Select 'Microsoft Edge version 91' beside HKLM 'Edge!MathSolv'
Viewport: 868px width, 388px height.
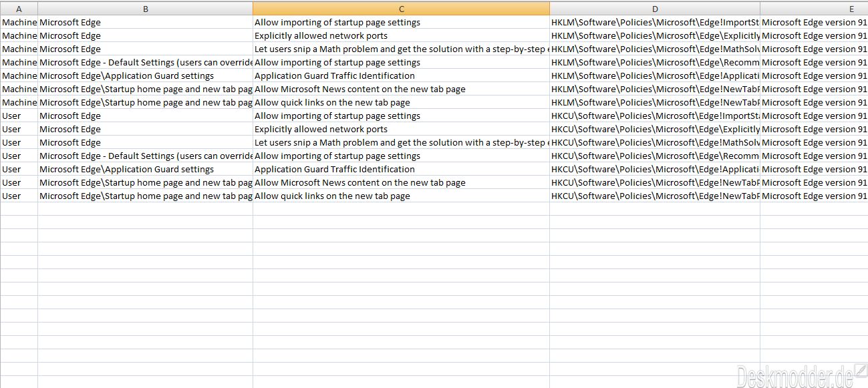(814, 49)
